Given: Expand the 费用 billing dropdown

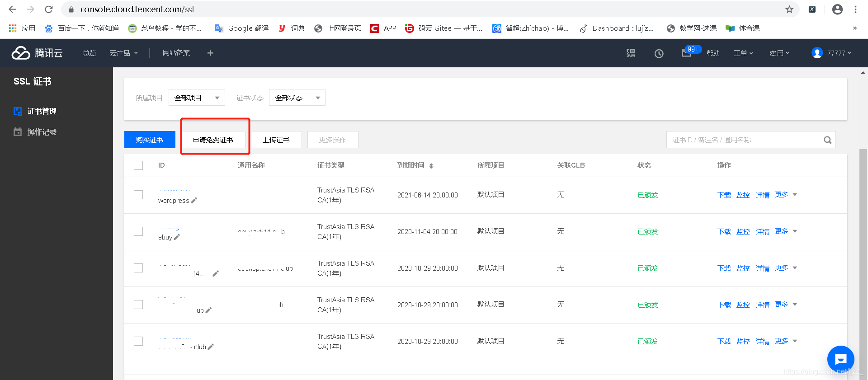Looking at the screenshot, I should (x=779, y=53).
